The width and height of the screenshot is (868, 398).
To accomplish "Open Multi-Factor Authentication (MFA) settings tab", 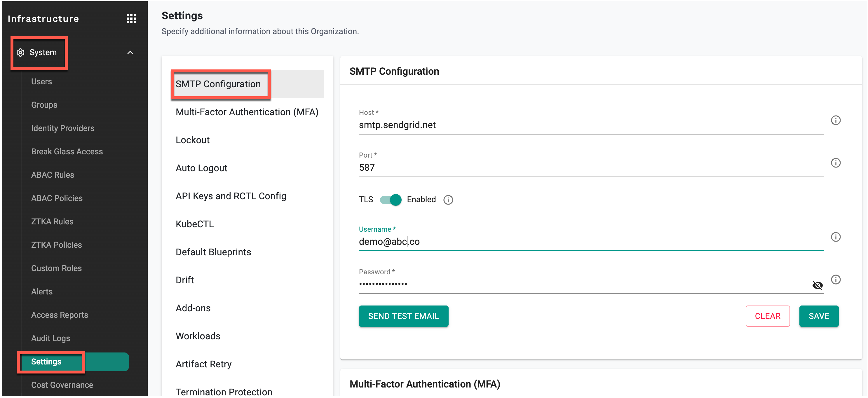I will click(247, 112).
